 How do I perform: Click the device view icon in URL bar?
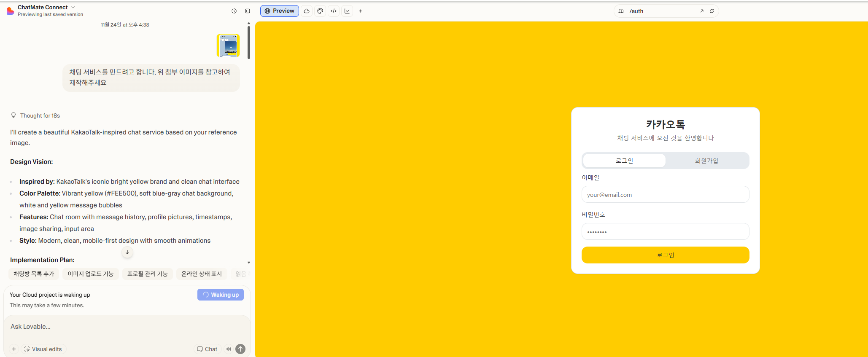tap(621, 11)
